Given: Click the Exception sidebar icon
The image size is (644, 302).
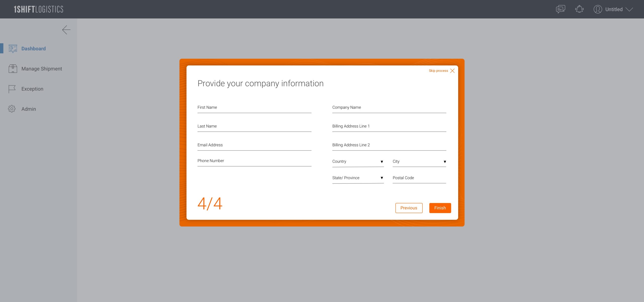Looking at the screenshot, I should pyautogui.click(x=12, y=88).
